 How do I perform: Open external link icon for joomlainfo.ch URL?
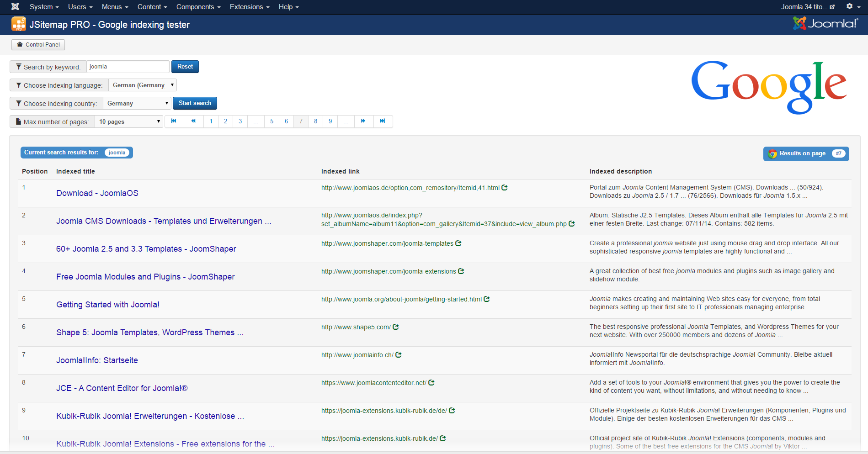point(399,355)
